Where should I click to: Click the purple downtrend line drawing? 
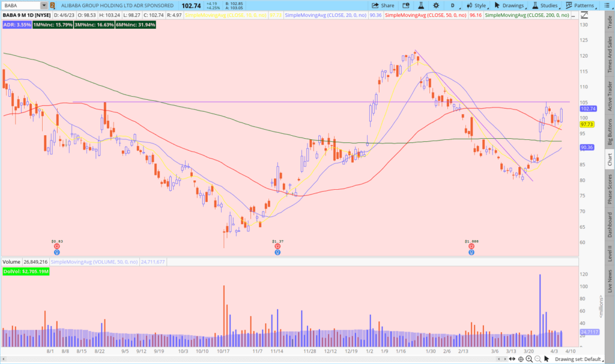(474, 117)
